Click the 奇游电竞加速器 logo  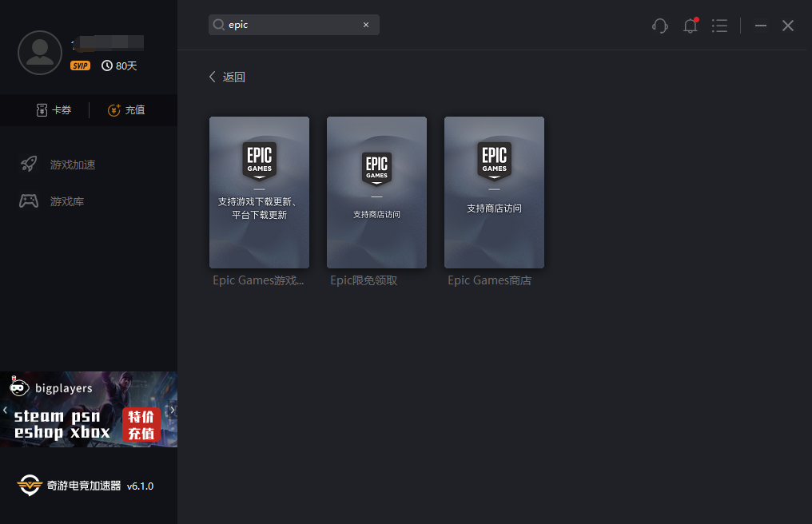[69, 485]
